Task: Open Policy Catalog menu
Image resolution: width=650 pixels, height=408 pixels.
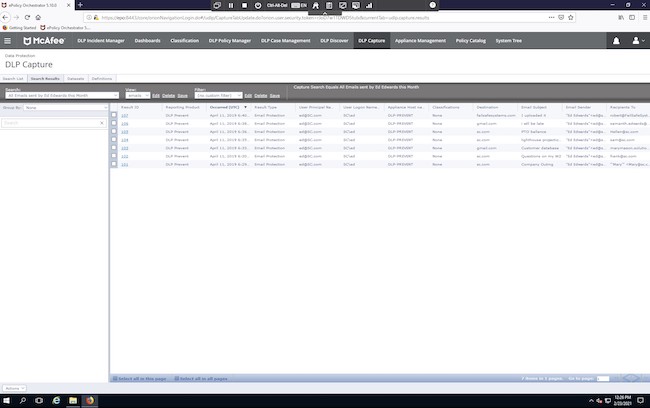Action: [471, 41]
